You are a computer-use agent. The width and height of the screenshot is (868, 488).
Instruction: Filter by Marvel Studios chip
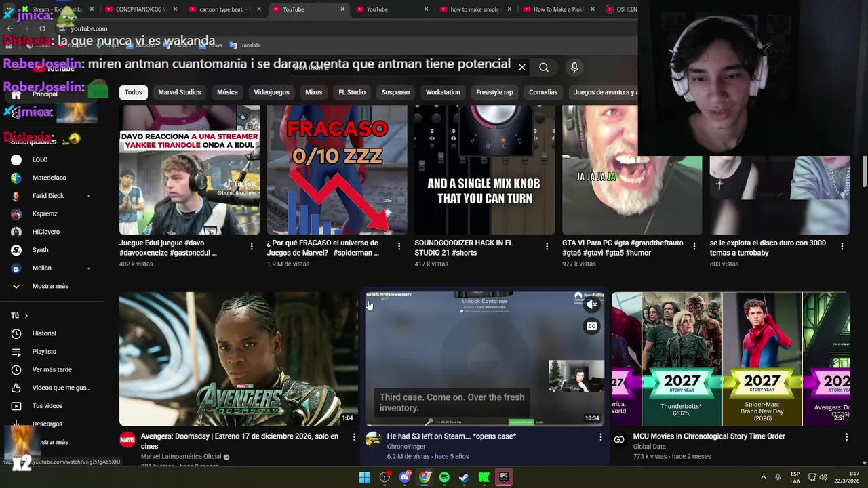[180, 92]
